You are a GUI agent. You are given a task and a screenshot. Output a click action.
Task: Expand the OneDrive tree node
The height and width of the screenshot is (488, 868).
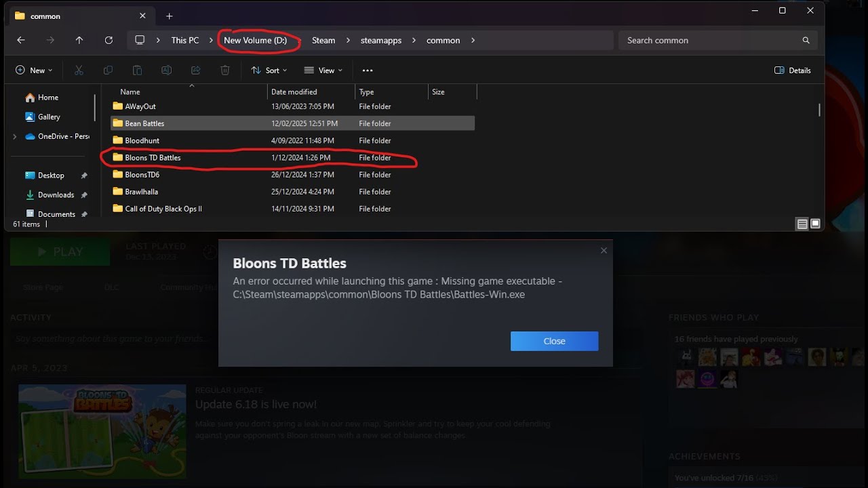(15, 137)
